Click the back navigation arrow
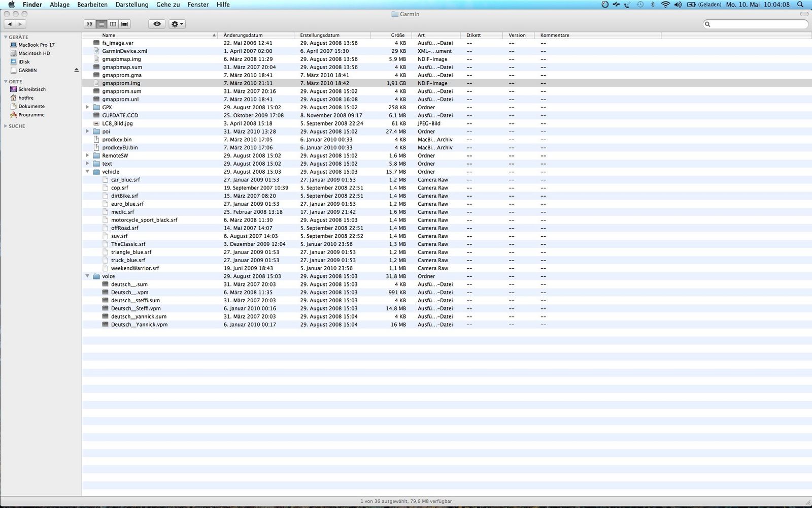Screen dimensions: 812x508 pyautogui.click(x=10, y=24)
